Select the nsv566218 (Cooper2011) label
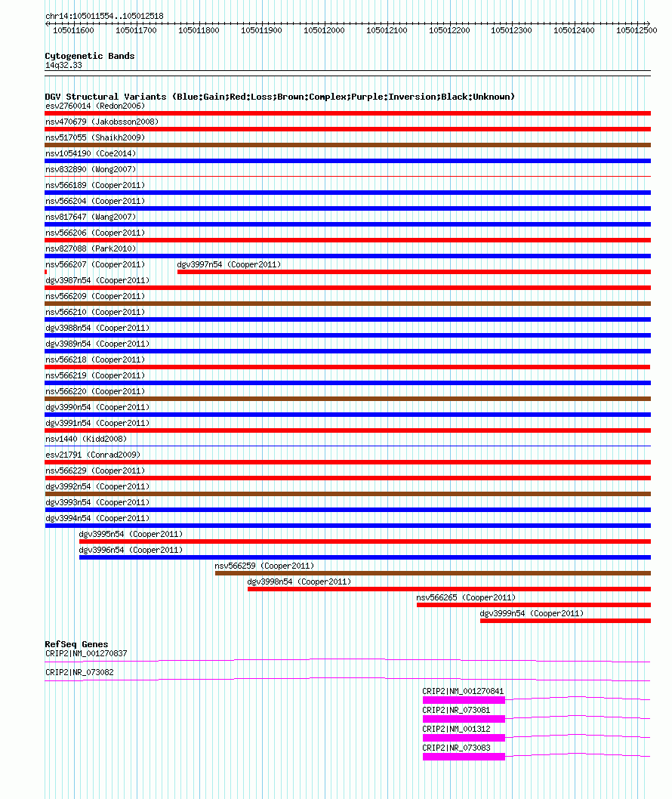This screenshot has height=799, width=672. click(95, 359)
